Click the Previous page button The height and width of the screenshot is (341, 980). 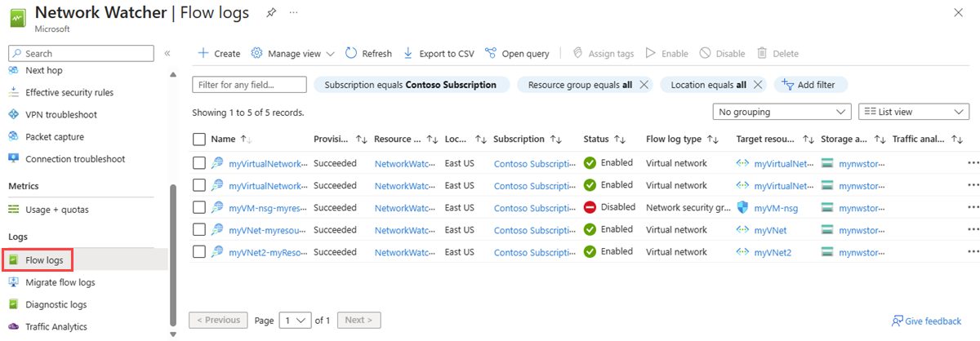(x=218, y=320)
